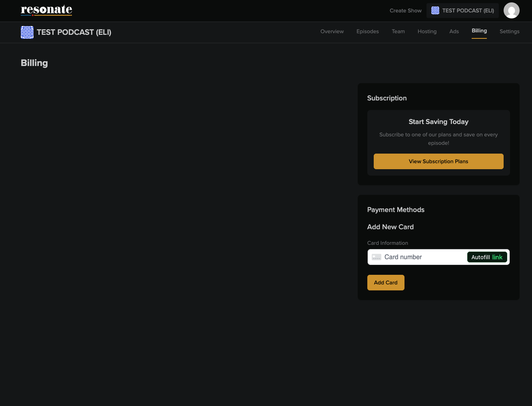
Task: Click the podcast artwork beside the show title
Action: 27,32
